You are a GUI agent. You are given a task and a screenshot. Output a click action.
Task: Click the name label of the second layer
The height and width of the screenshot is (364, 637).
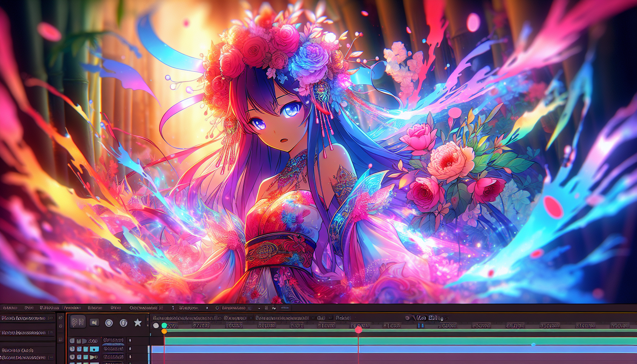pos(113,349)
